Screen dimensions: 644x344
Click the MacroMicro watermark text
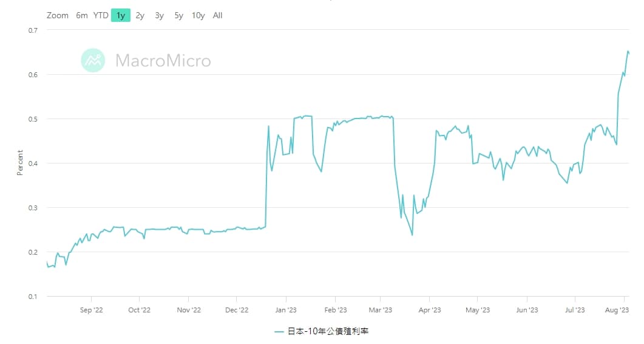tap(163, 61)
